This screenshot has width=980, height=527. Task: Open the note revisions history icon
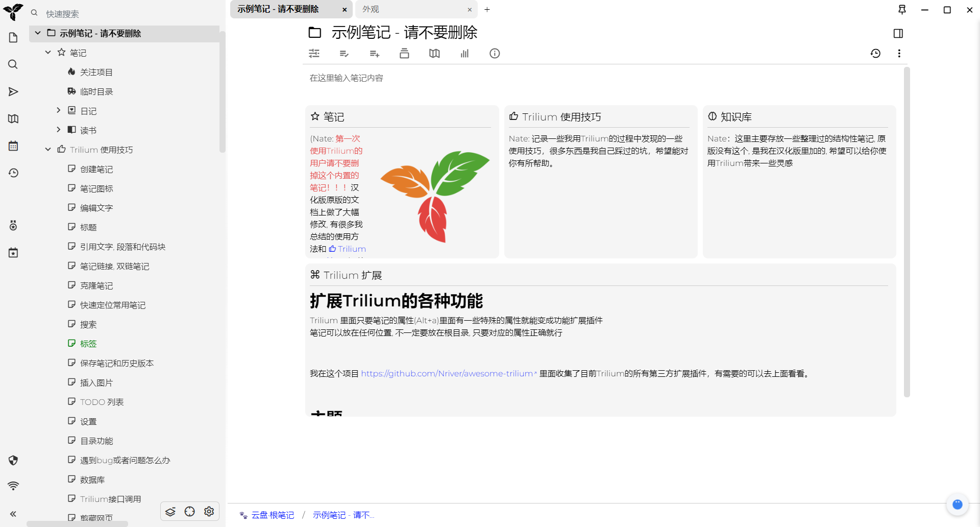pos(875,54)
